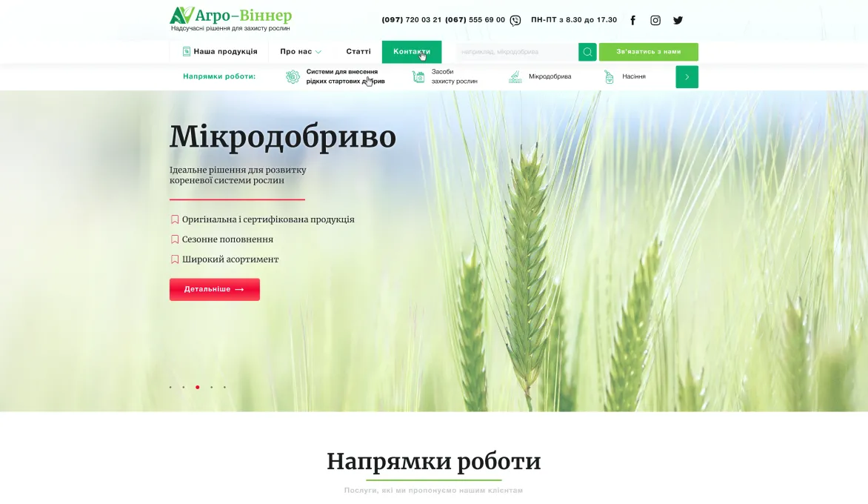Select the Насіння category link
This screenshot has height=504, width=868.
(x=634, y=76)
